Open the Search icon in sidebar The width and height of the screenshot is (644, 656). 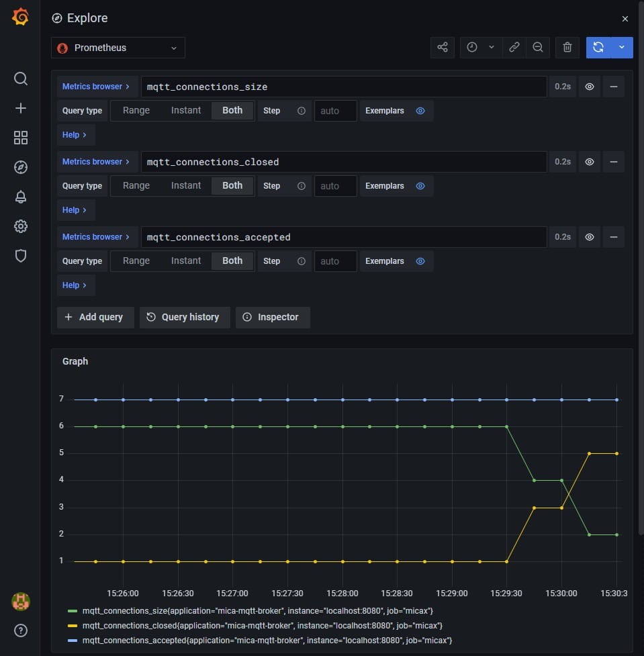pos(21,79)
